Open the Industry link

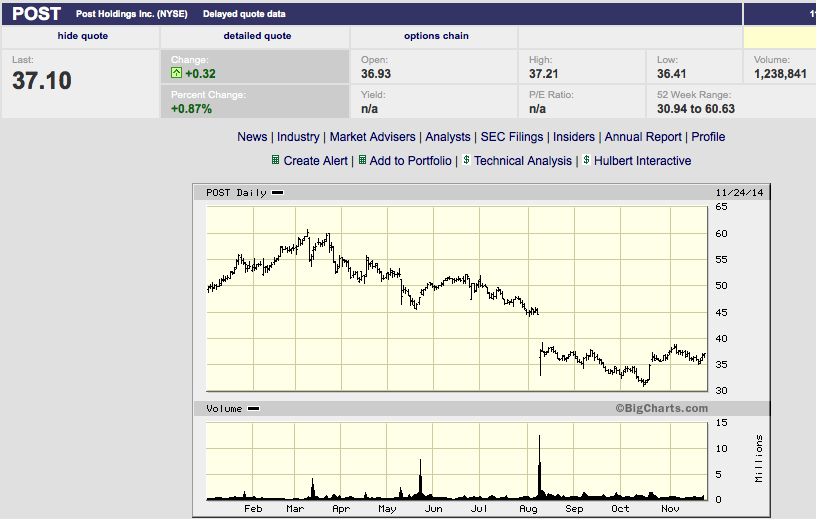[298, 137]
